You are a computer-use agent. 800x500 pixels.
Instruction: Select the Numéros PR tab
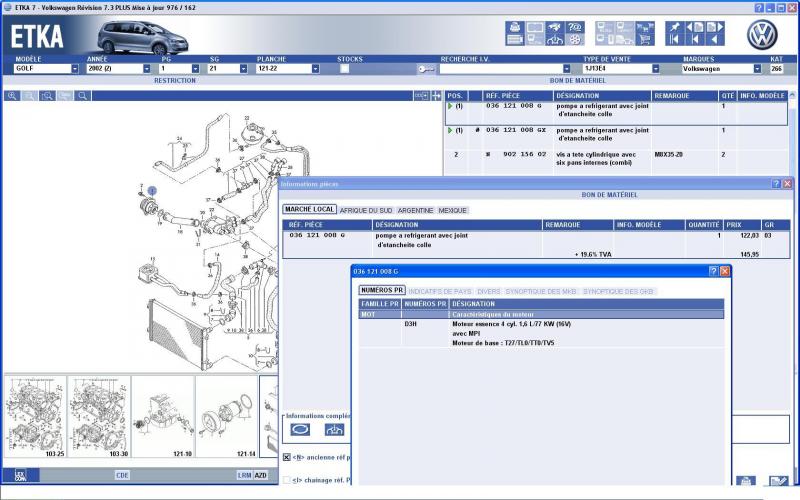382,290
